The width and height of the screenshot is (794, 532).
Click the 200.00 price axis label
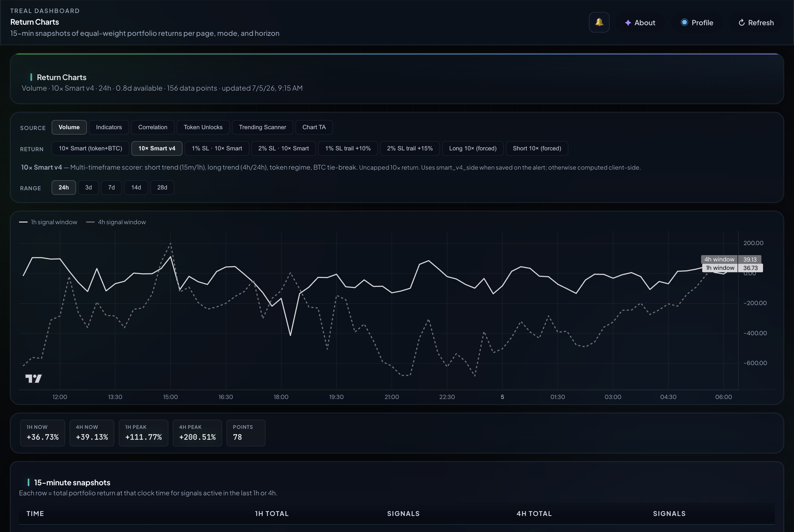click(x=753, y=243)
